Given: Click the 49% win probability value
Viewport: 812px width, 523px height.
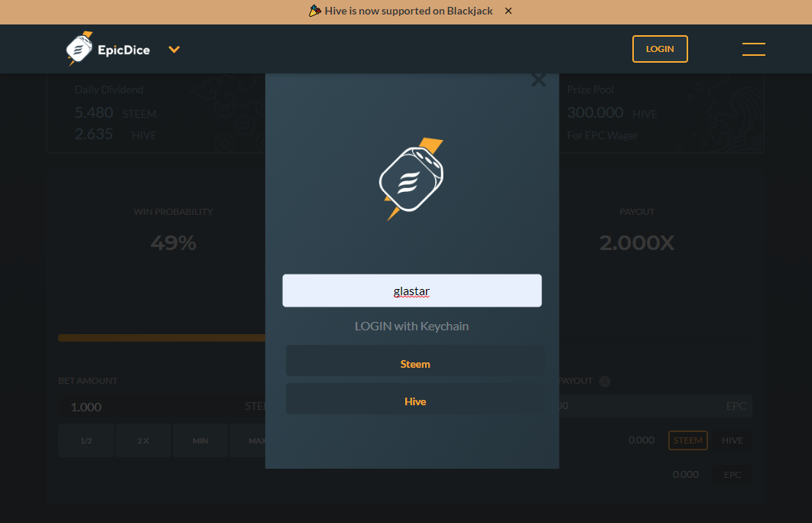Looking at the screenshot, I should [x=173, y=243].
